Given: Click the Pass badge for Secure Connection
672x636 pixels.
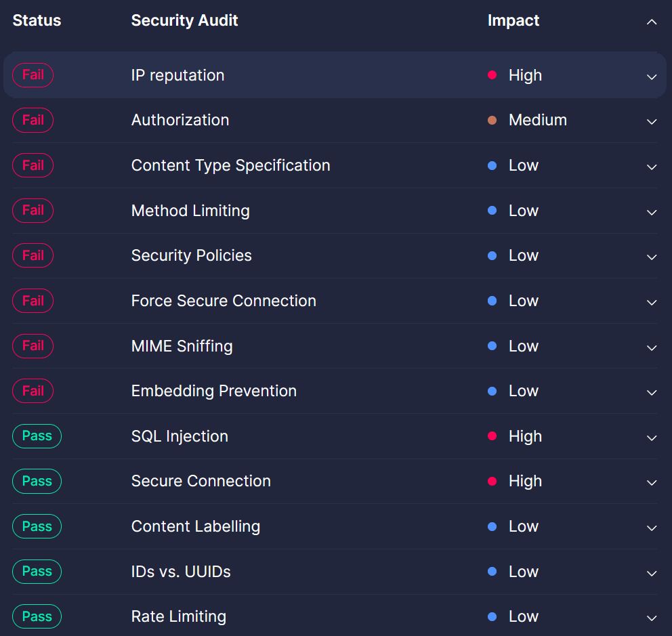Looking at the screenshot, I should (x=37, y=481).
